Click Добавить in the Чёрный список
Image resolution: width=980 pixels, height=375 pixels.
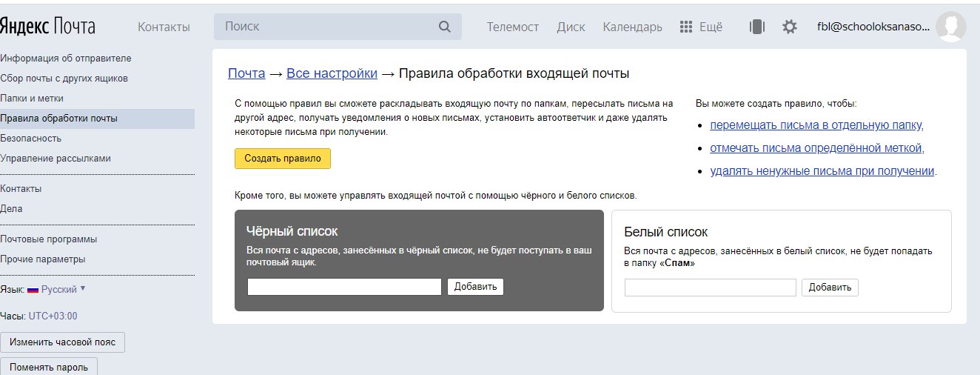pyautogui.click(x=475, y=287)
